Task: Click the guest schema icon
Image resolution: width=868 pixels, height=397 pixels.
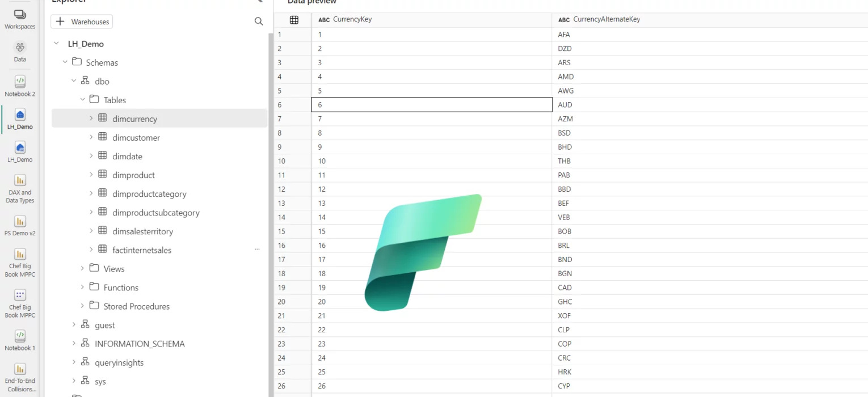Action: [x=85, y=324]
